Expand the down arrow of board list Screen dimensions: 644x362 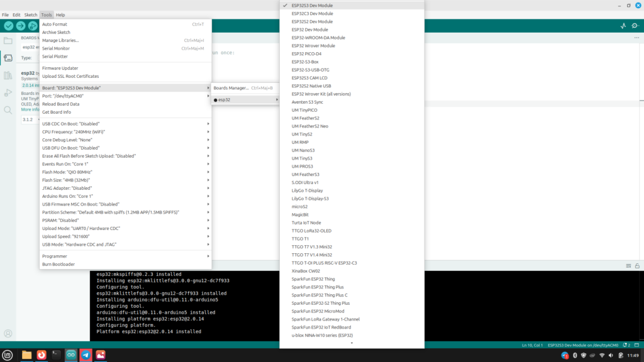click(x=352, y=343)
